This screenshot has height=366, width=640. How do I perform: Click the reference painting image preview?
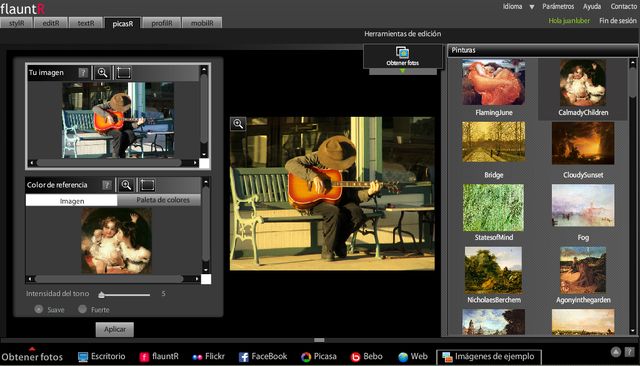tap(116, 240)
